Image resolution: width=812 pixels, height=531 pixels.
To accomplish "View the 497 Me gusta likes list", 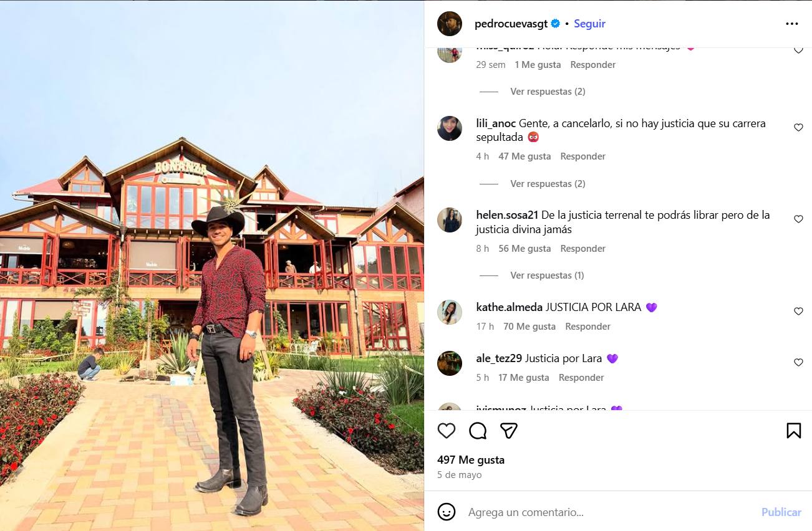I will pos(471,460).
